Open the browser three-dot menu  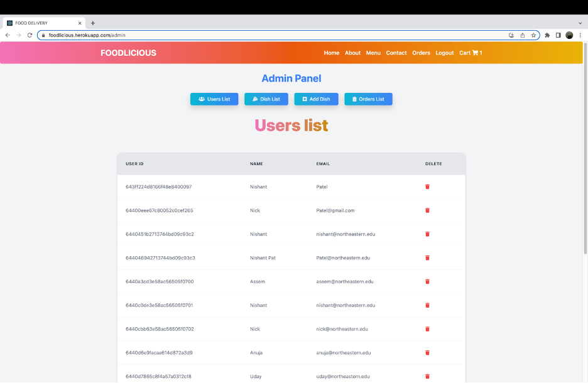[580, 35]
